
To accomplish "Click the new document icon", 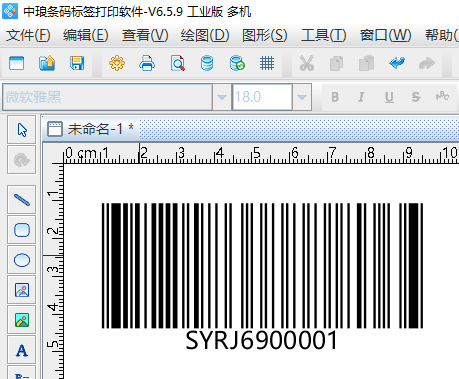I will (17, 63).
